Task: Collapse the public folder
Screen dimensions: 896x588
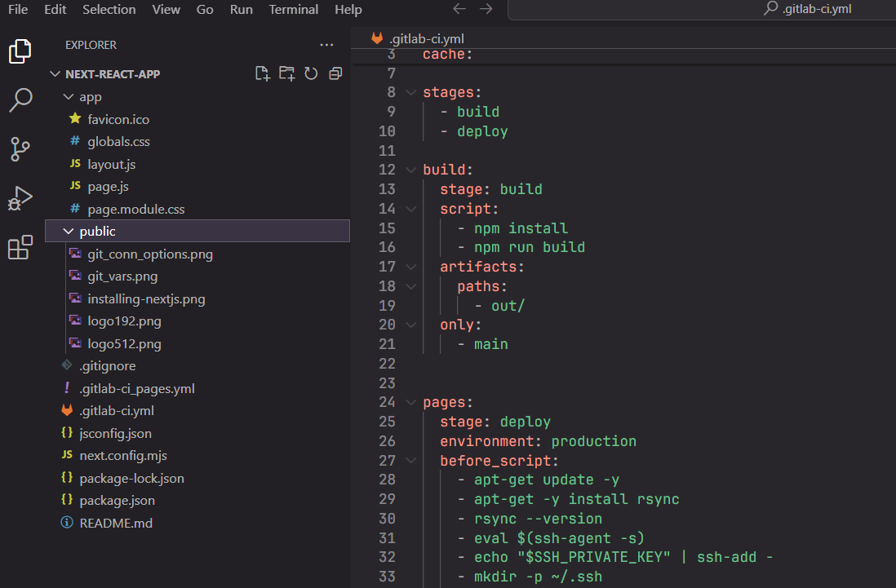Action: click(68, 232)
